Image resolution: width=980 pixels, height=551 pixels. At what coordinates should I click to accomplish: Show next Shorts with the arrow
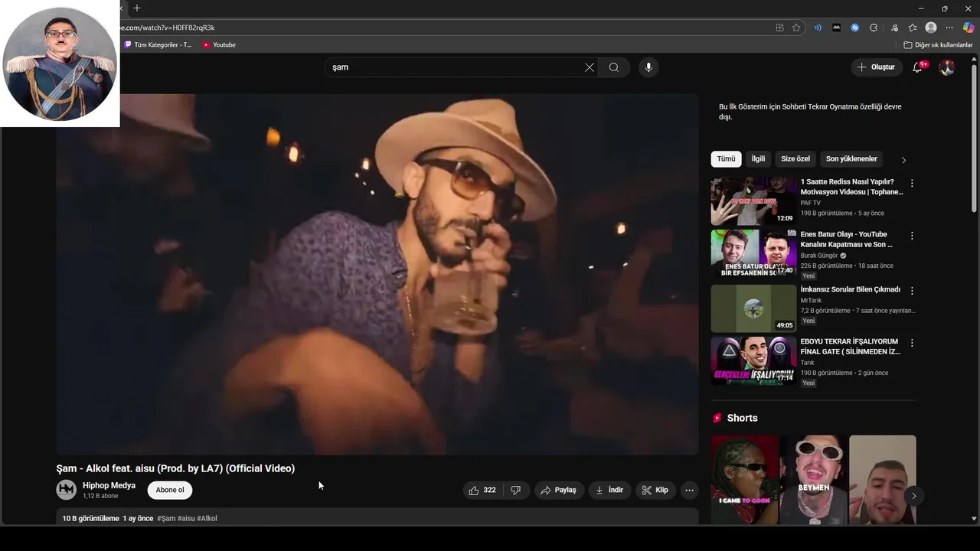pyautogui.click(x=913, y=496)
